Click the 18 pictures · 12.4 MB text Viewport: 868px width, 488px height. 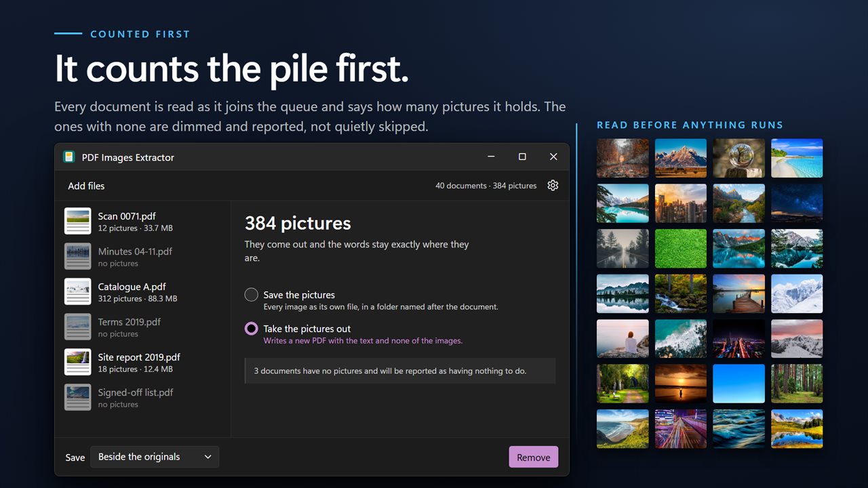point(136,369)
